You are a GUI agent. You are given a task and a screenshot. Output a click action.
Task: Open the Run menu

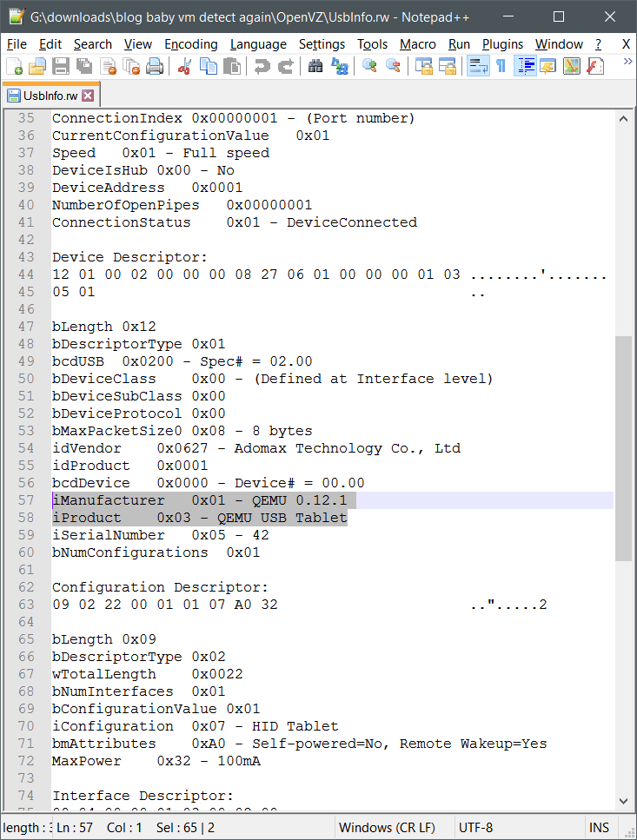pos(459,44)
